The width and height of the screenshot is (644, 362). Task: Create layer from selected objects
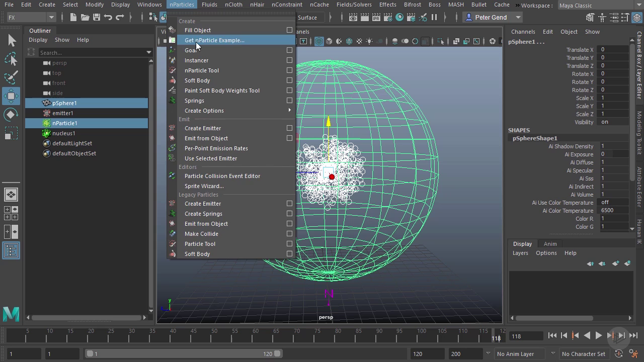pos(627,263)
